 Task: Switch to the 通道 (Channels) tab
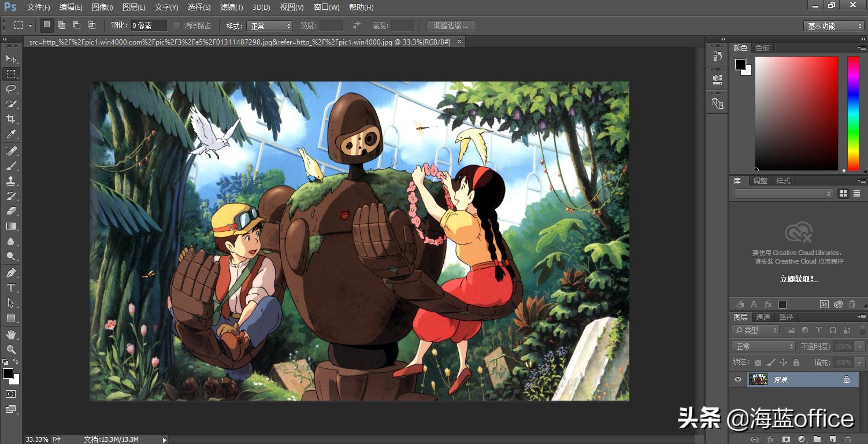[762, 317]
